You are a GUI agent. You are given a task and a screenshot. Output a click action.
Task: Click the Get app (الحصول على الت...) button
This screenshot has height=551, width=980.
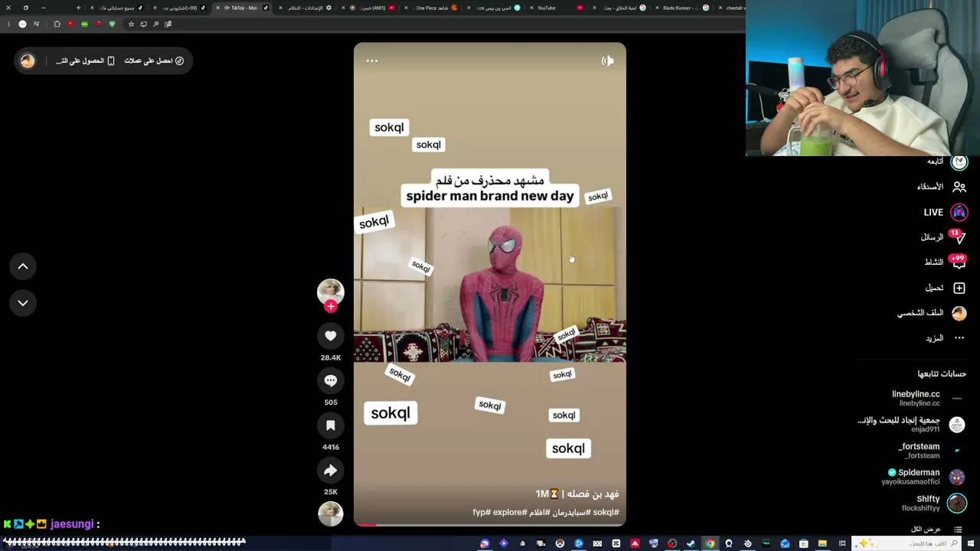coord(85,61)
